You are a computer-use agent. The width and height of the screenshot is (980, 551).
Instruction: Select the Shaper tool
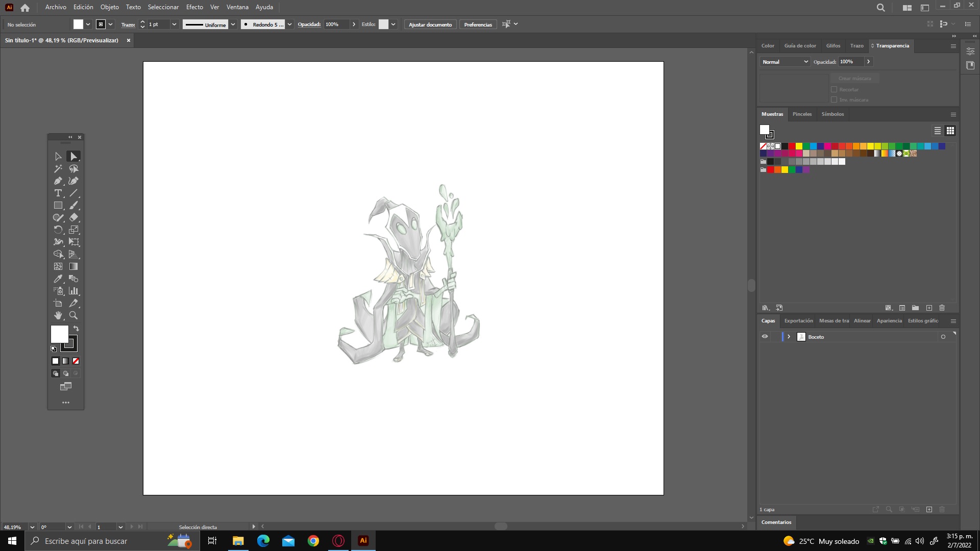click(58, 217)
